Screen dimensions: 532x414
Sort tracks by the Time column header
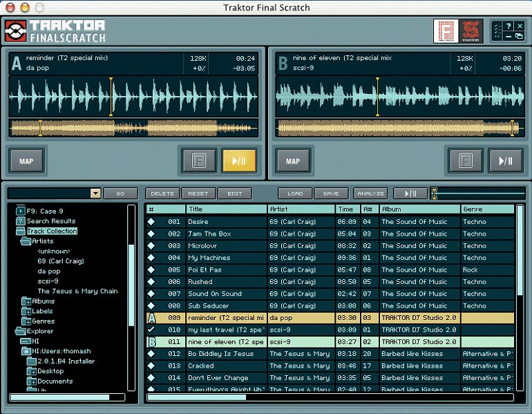click(348, 209)
